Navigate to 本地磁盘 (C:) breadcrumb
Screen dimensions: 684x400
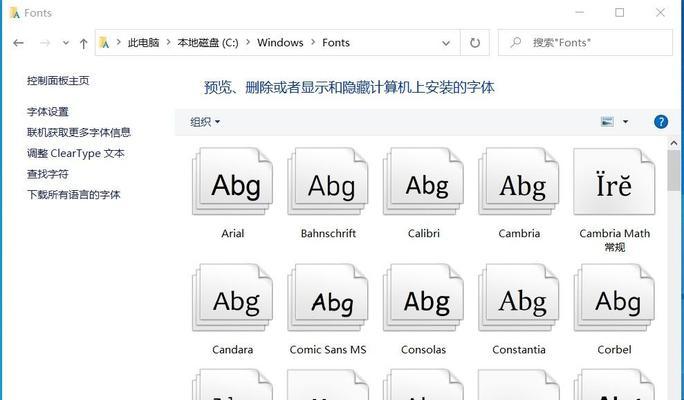pos(208,42)
